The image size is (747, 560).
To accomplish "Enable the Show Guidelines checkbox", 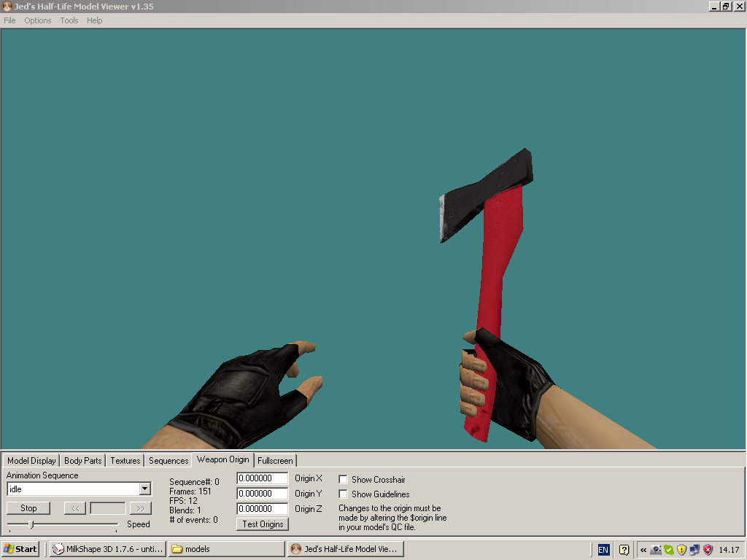I will click(x=343, y=494).
